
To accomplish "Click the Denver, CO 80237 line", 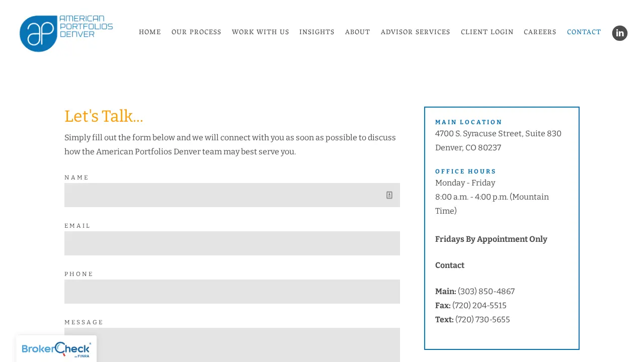I will click(x=468, y=148).
